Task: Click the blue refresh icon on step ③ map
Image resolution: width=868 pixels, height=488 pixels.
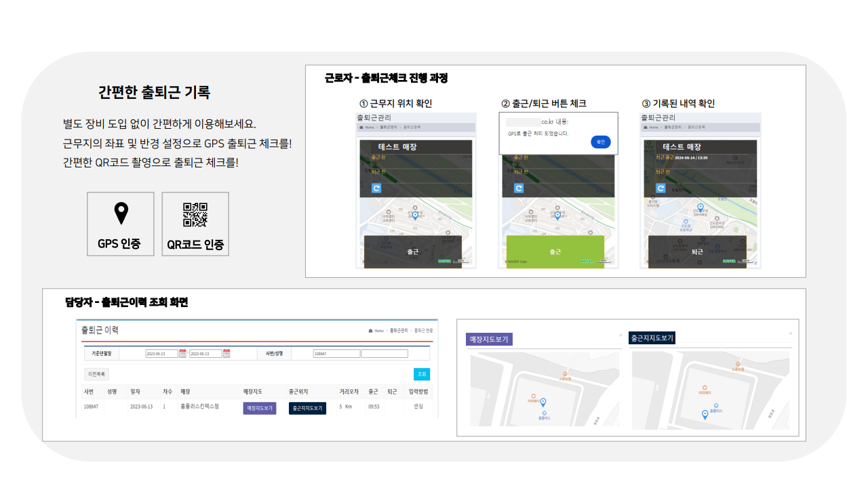Action: tap(660, 188)
